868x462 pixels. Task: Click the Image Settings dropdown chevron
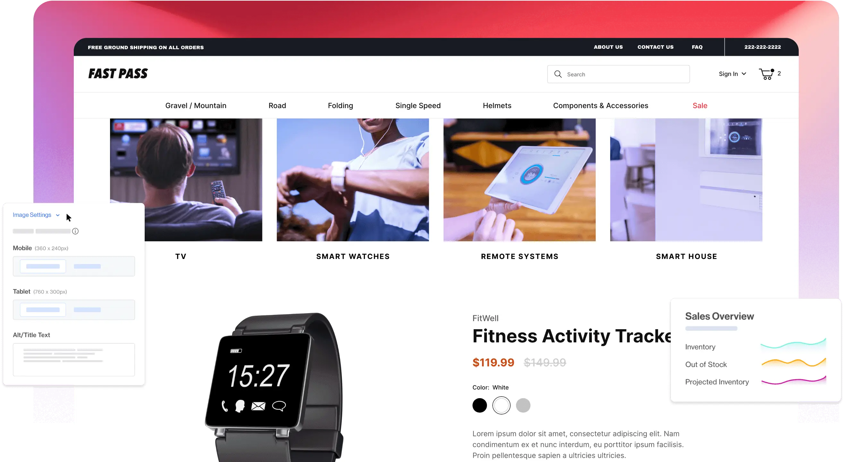(x=57, y=215)
